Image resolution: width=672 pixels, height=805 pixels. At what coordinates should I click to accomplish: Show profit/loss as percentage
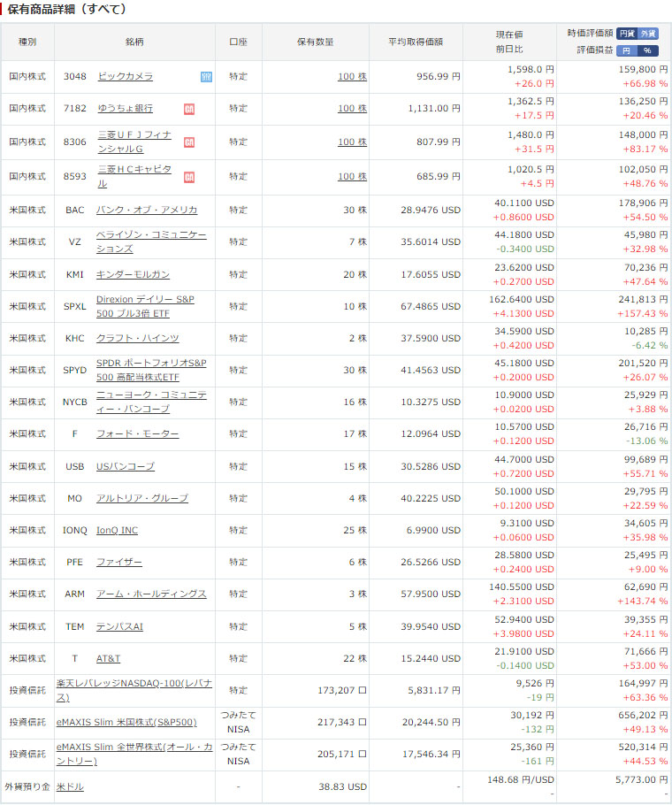pos(648,50)
